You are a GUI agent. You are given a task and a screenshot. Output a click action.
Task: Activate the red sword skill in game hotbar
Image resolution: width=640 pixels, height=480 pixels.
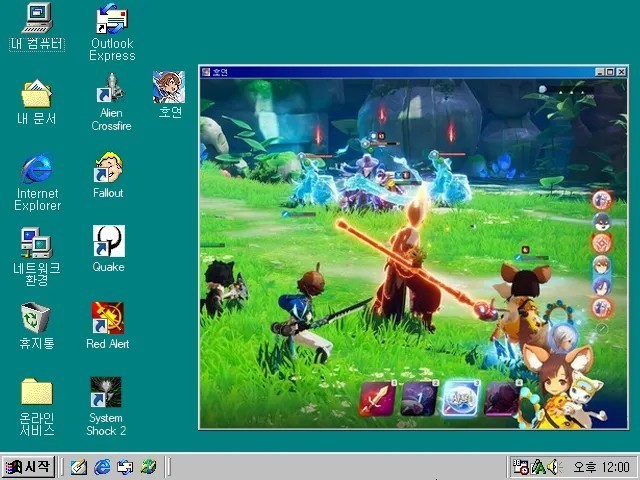[376, 398]
